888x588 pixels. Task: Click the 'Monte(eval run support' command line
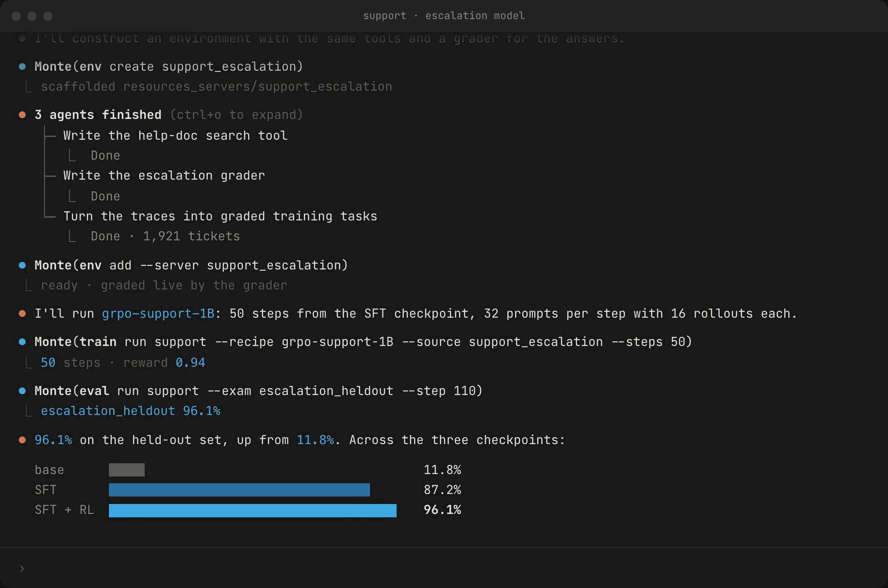click(259, 391)
